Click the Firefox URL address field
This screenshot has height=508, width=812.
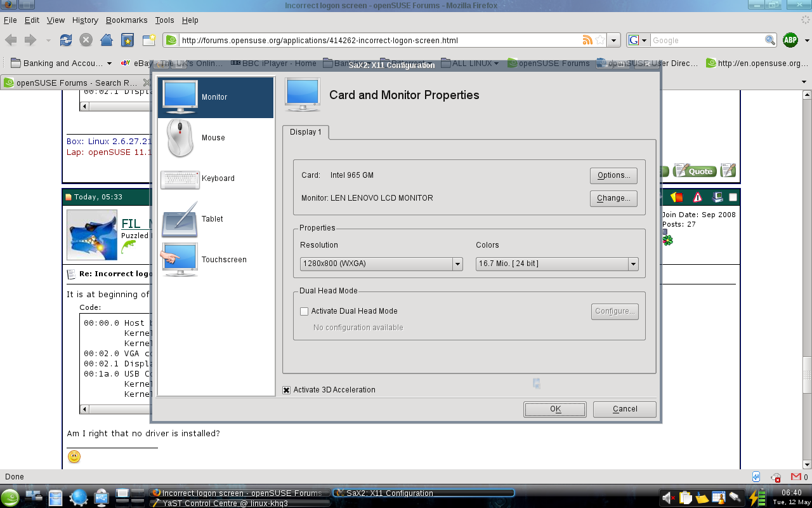coord(381,40)
